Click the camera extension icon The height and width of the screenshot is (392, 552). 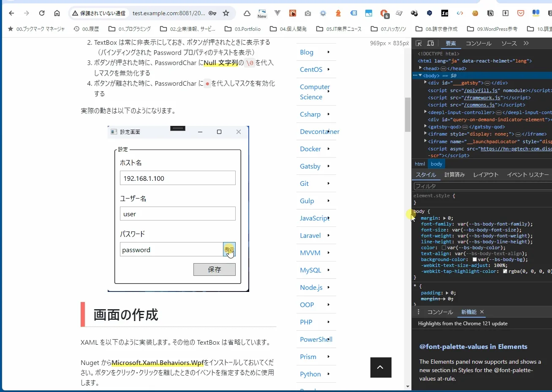(x=308, y=13)
